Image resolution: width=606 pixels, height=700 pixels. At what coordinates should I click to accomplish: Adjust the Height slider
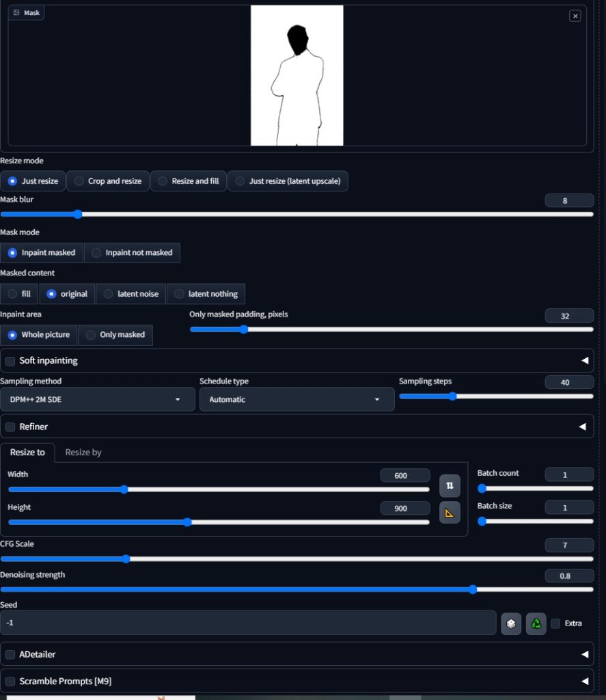pyautogui.click(x=219, y=522)
